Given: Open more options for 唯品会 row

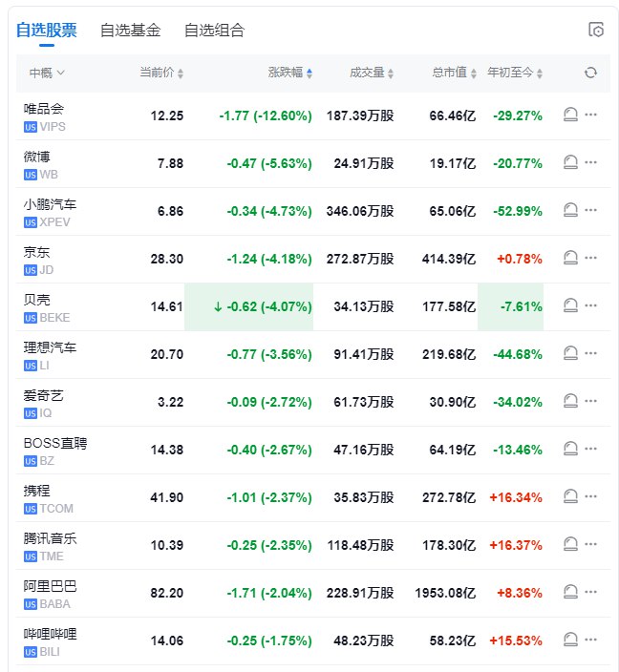Looking at the screenshot, I should pyautogui.click(x=590, y=115).
